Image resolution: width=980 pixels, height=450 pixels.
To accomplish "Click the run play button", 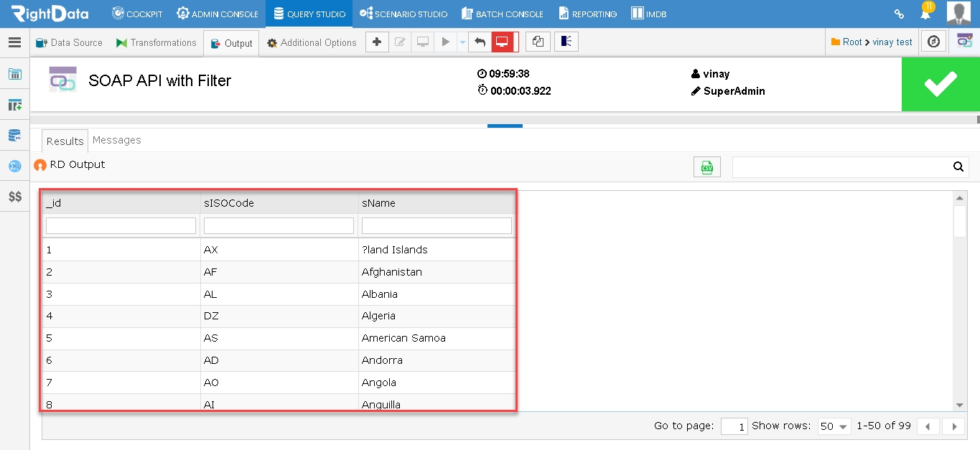I will coord(446,42).
